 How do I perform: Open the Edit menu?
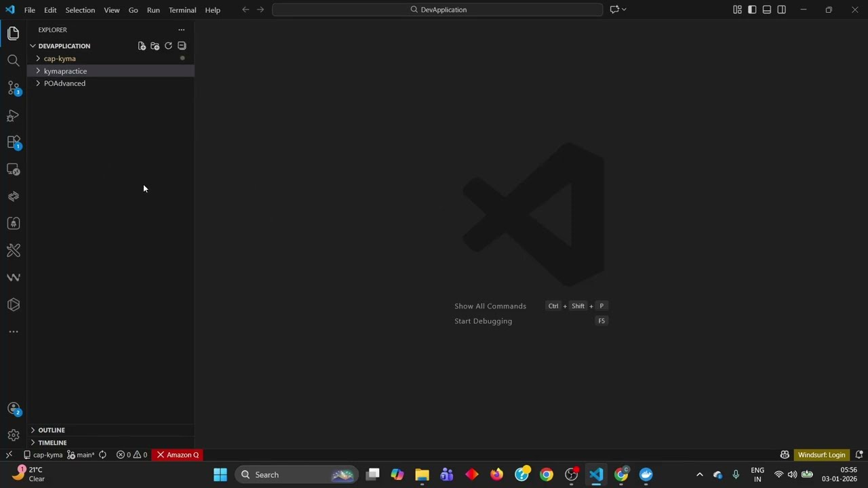click(x=50, y=10)
